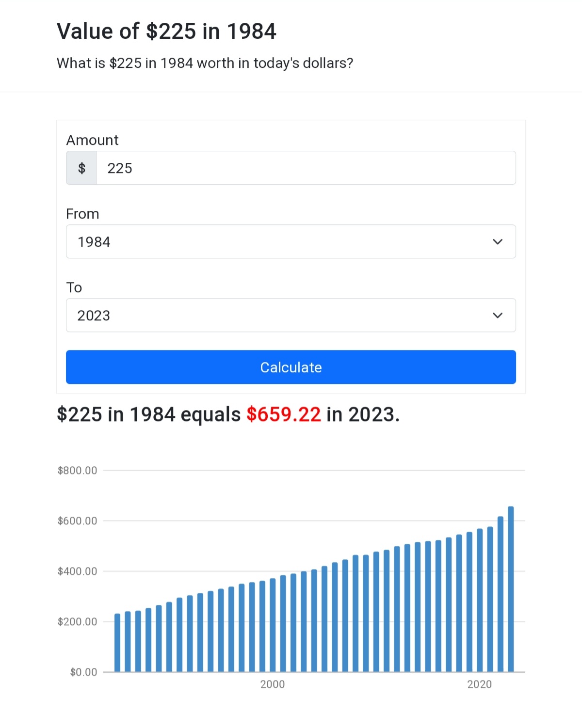The width and height of the screenshot is (582, 728).
Task: Select the red $659.22 result value
Action: point(284,415)
